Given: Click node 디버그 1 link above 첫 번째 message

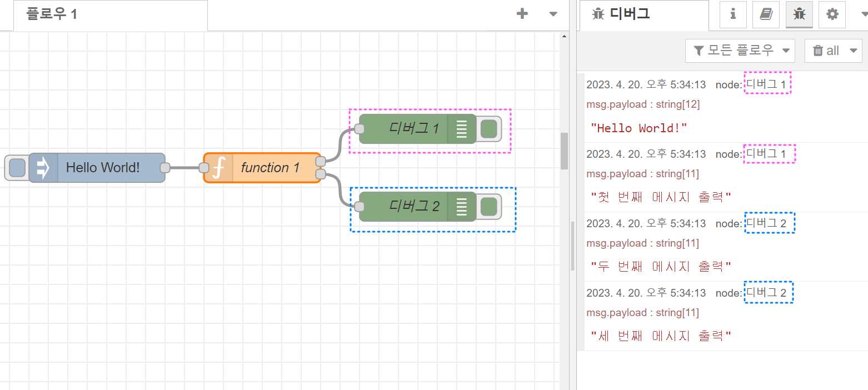Looking at the screenshot, I should coord(766,154).
